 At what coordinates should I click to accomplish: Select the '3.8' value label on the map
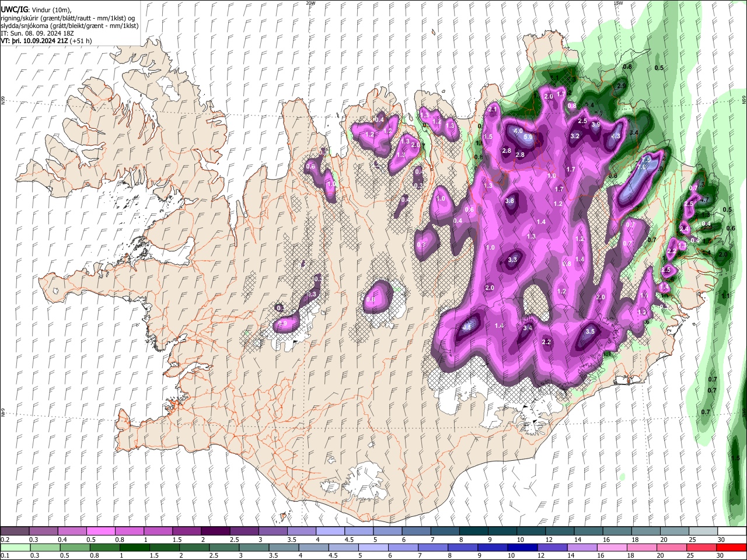pos(509,201)
